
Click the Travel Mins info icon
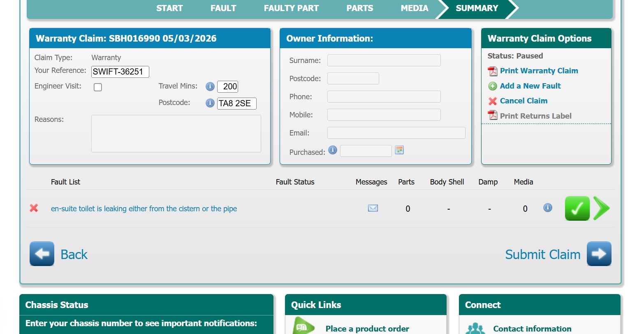tap(210, 86)
